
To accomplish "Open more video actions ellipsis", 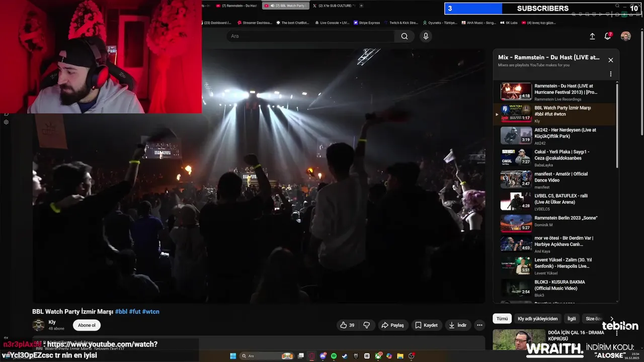I will tap(479, 325).
